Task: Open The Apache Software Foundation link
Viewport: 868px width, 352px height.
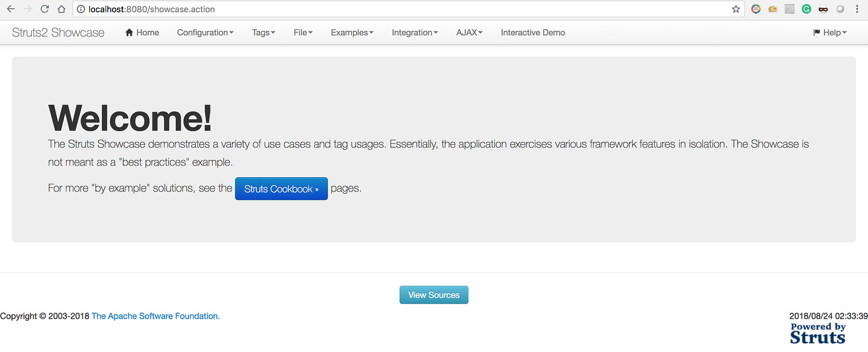Action: (156, 316)
